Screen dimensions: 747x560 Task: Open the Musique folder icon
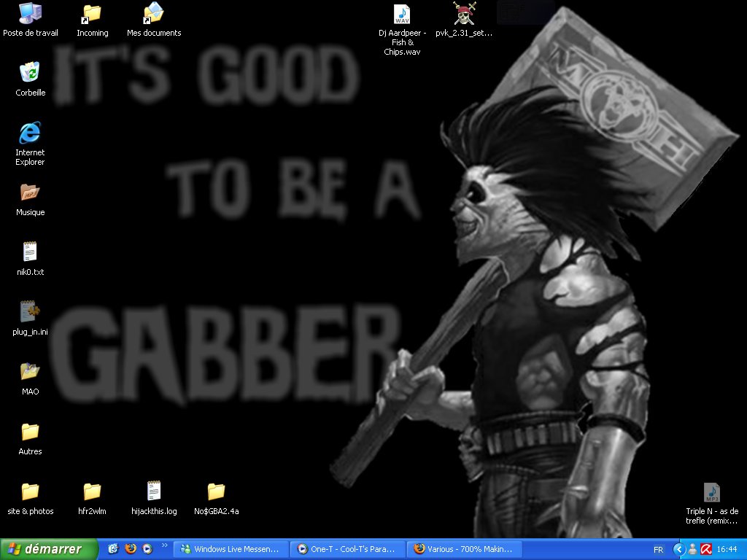[x=30, y=200]
